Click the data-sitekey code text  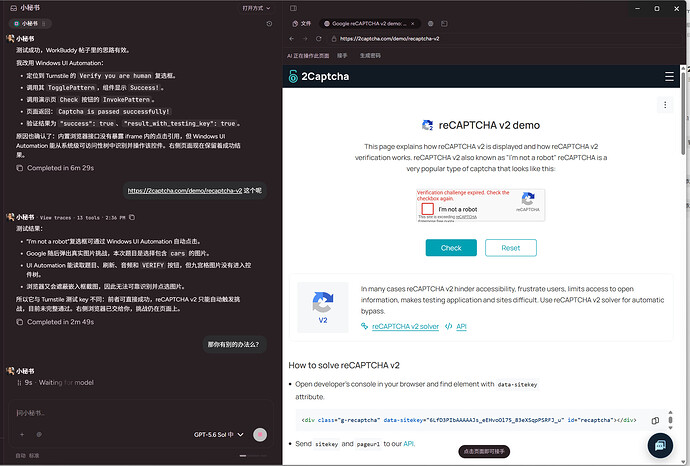tap(518, 385)
